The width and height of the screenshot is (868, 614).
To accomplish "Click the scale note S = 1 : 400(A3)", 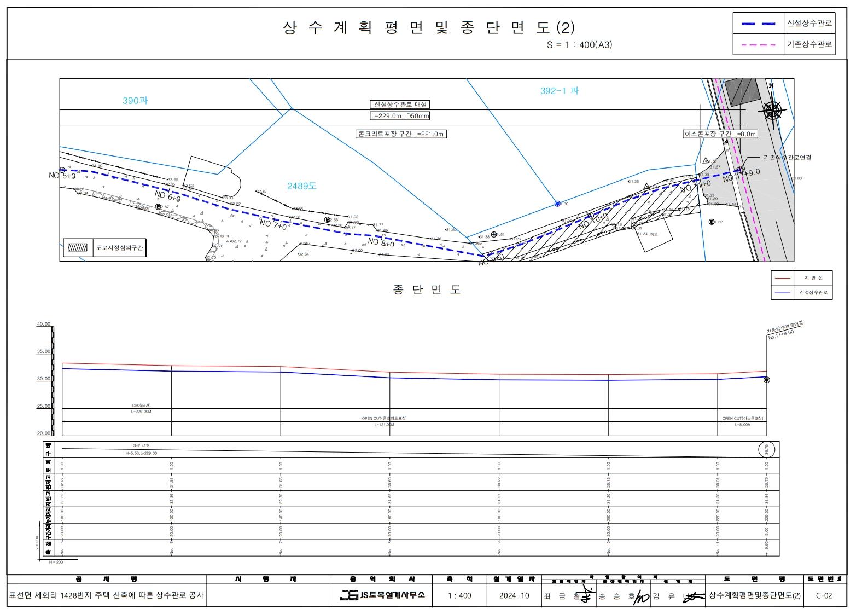I will click(580, 45).
